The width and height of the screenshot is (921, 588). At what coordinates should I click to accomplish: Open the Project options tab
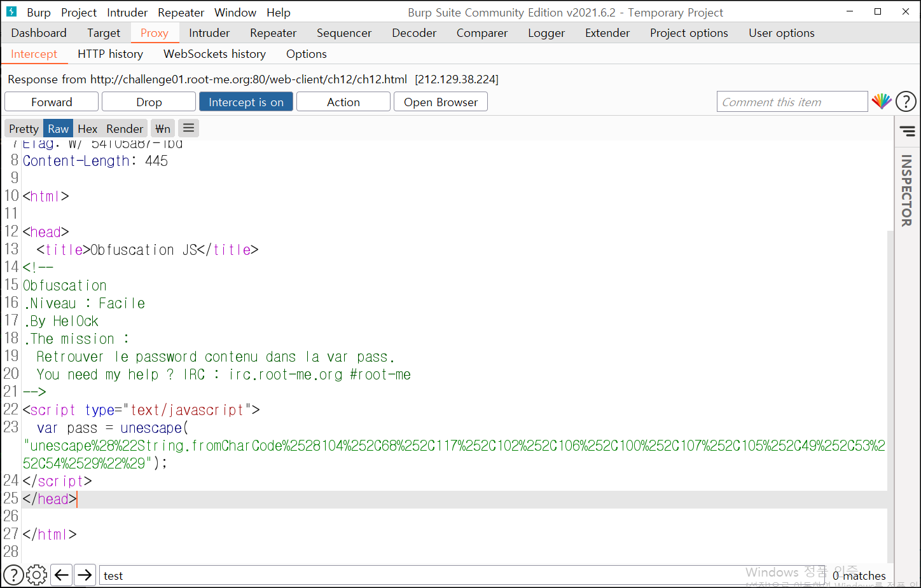pyautogui.click(x=689, y=33)
